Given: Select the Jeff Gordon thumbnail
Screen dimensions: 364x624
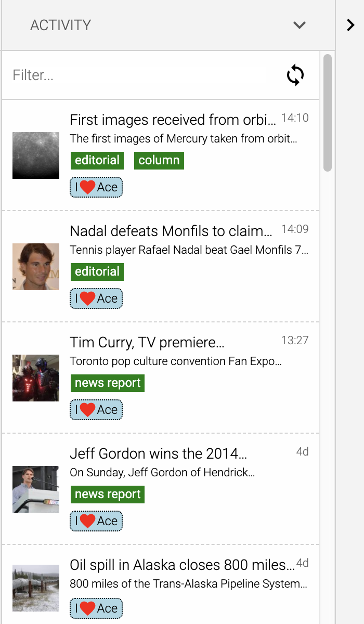Looking at the screenshot, I should [x=36, y=489].
